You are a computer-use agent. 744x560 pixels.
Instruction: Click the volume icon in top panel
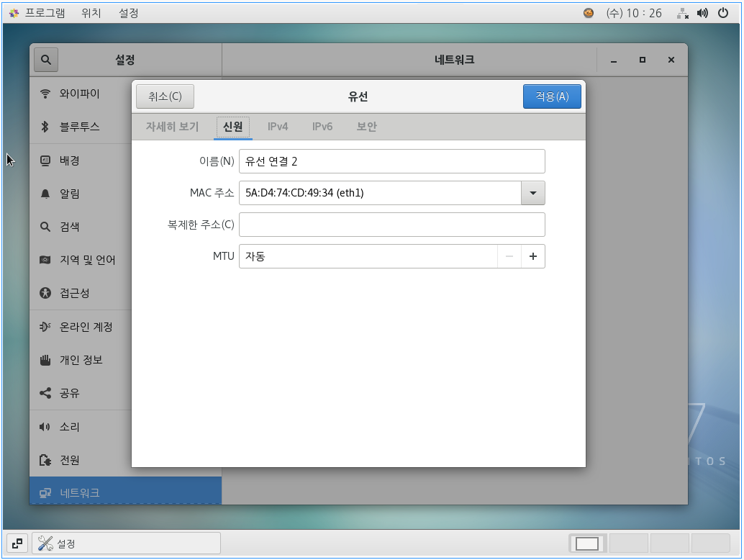702,13
